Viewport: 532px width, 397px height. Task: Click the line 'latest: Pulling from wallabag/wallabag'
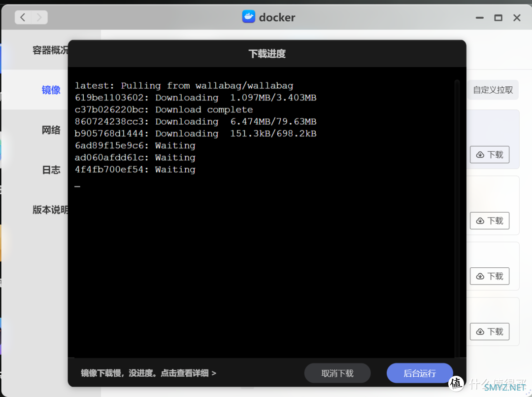click(184, 86)
